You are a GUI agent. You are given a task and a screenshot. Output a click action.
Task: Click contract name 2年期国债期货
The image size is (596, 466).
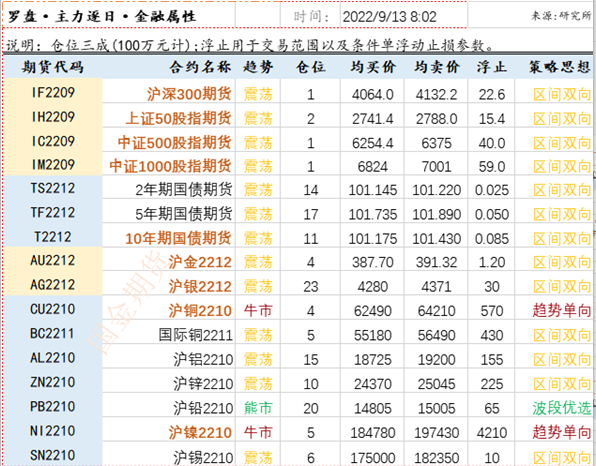click(184, 190)
